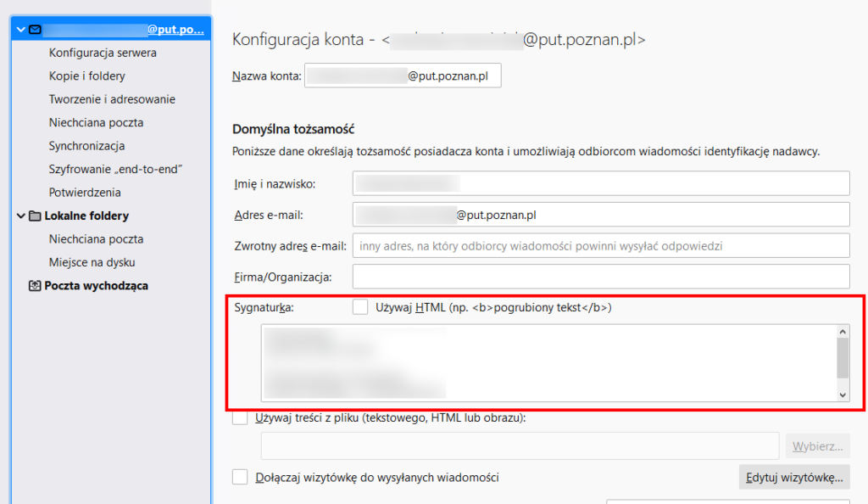Select Synchronizacja settings page
This screenshot has width=868, height=504.
pyautogui.click(x=86, y=145)
